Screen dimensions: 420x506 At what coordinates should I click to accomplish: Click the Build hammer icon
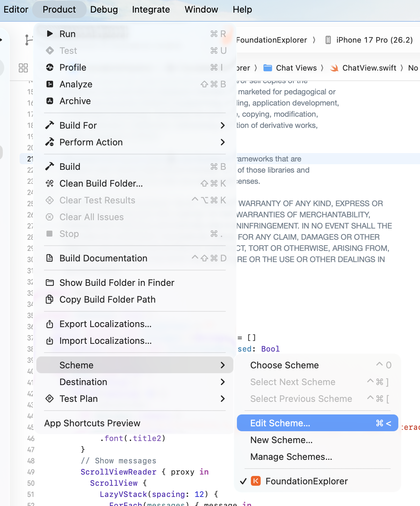click(x=50, y=166)
